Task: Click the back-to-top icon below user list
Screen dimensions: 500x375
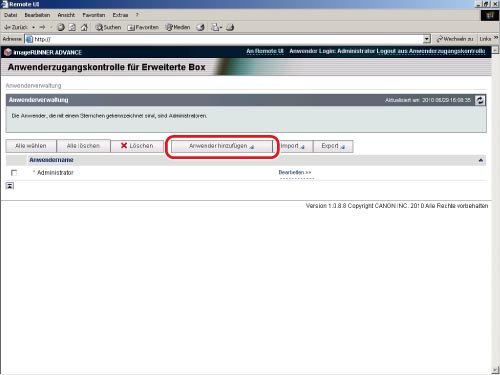Action: click(x=10, y=186)
